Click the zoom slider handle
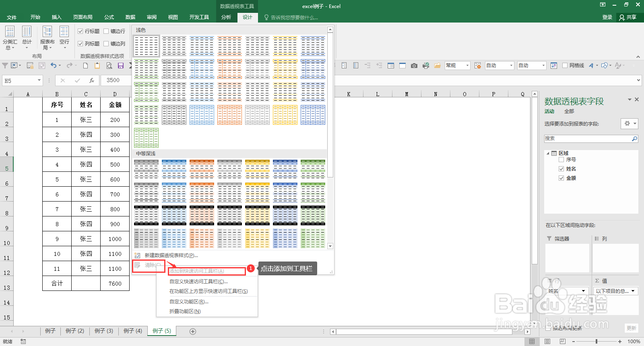This screenshot has width=644, height=346. pos(597,342)
